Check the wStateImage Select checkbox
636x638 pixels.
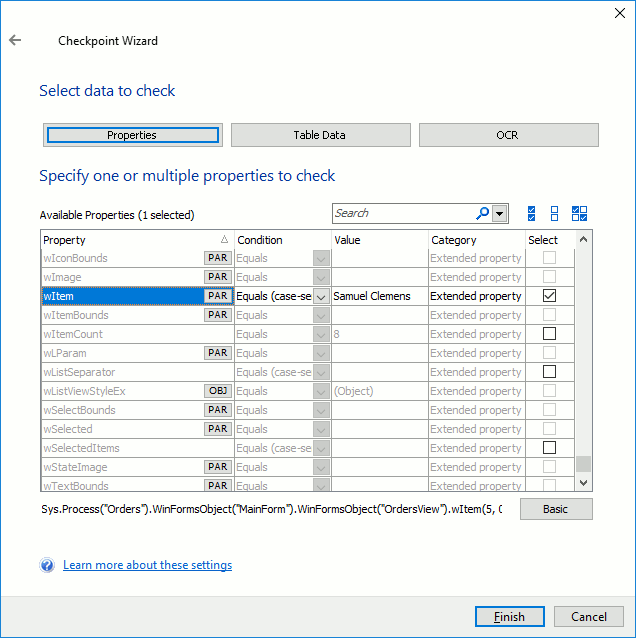[x=549, y=467]
